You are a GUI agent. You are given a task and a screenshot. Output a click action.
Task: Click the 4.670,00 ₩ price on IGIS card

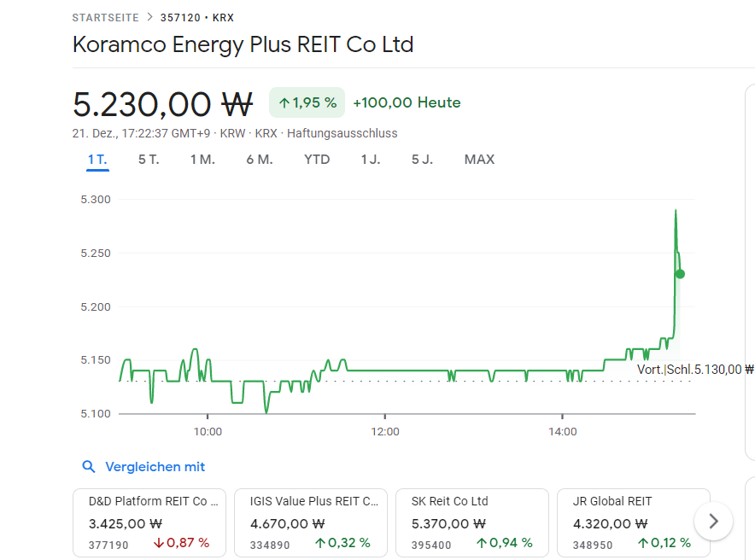[288, 523]
